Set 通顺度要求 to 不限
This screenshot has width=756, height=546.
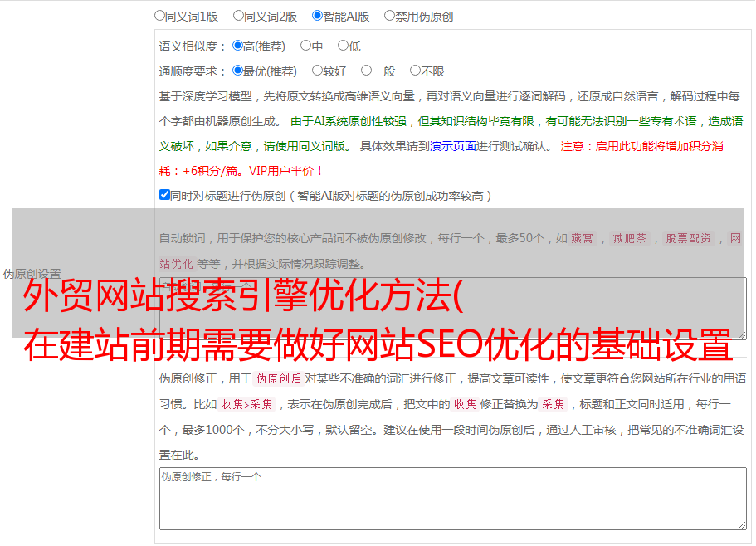tap(415, 71)
